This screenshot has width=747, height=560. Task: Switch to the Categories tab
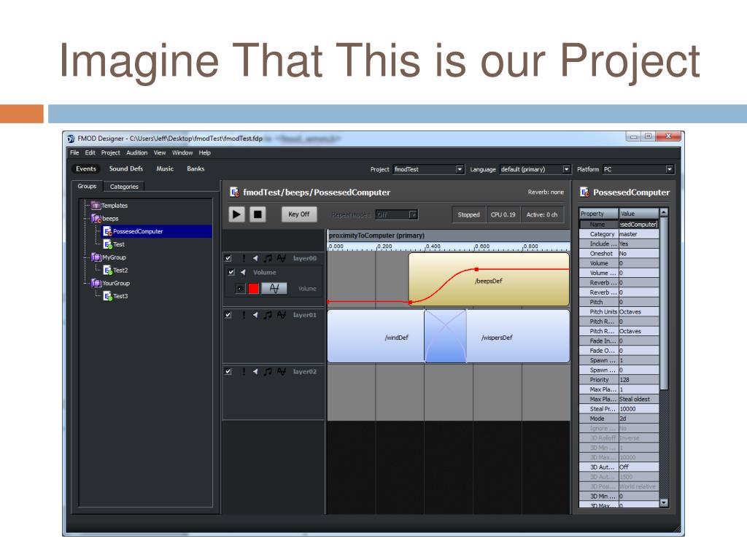(x=124, y=187)
